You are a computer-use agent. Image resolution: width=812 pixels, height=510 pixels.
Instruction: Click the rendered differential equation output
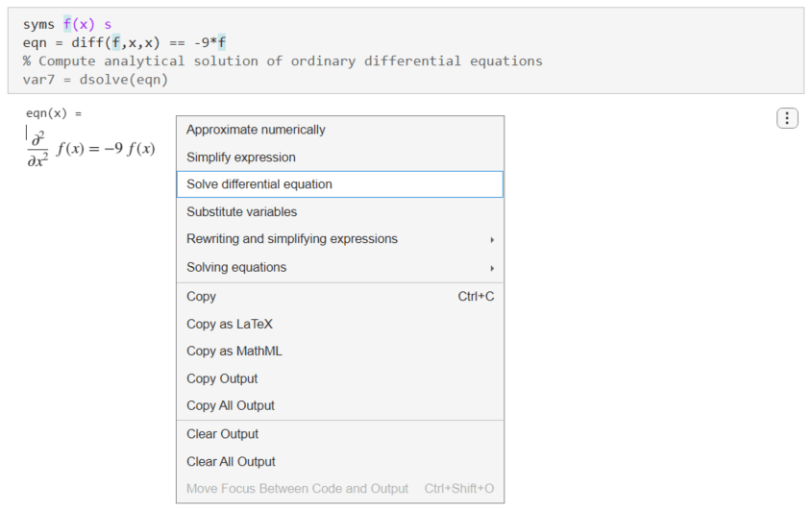pyautogui.click(x=92, y=149)
